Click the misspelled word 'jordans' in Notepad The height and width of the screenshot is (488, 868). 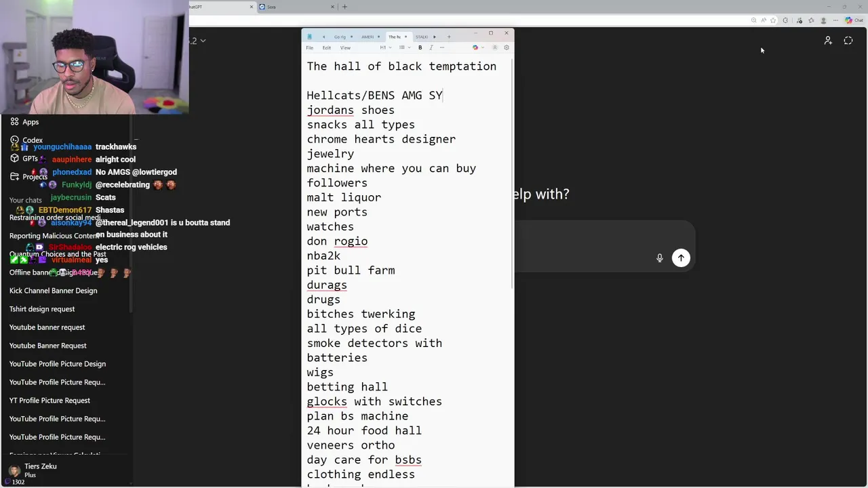[330, 110]
